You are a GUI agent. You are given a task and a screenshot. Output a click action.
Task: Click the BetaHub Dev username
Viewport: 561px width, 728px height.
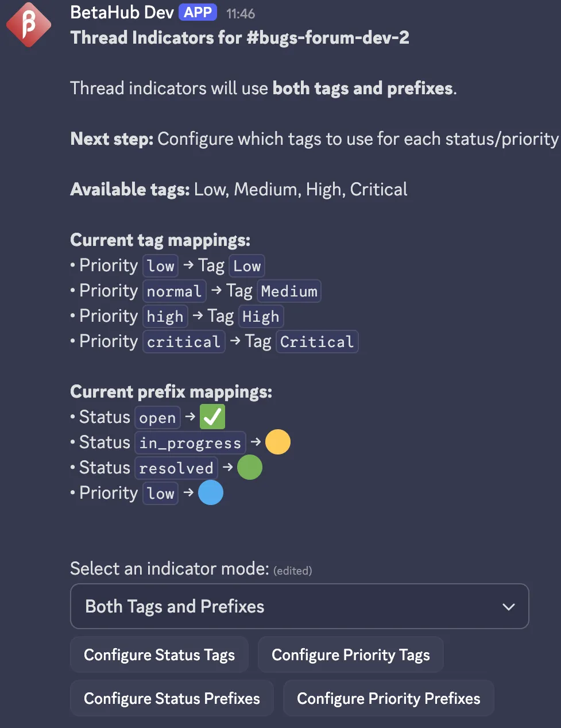coord(122,13)
